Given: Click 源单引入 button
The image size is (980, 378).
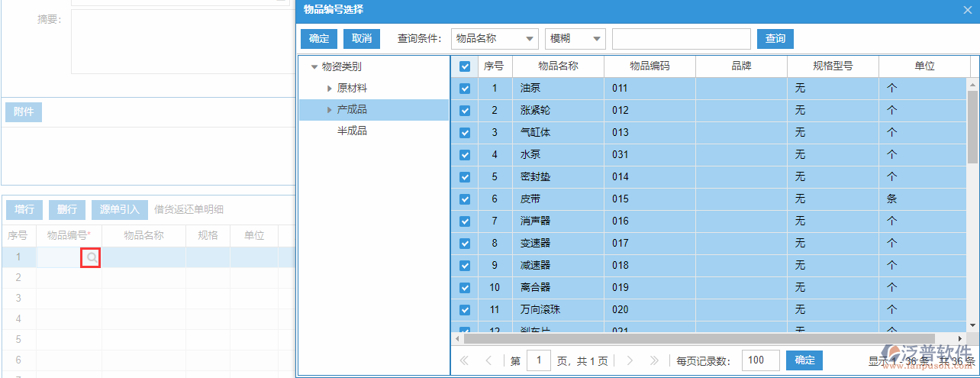Looking at the screenshot, I should (120, 210).
